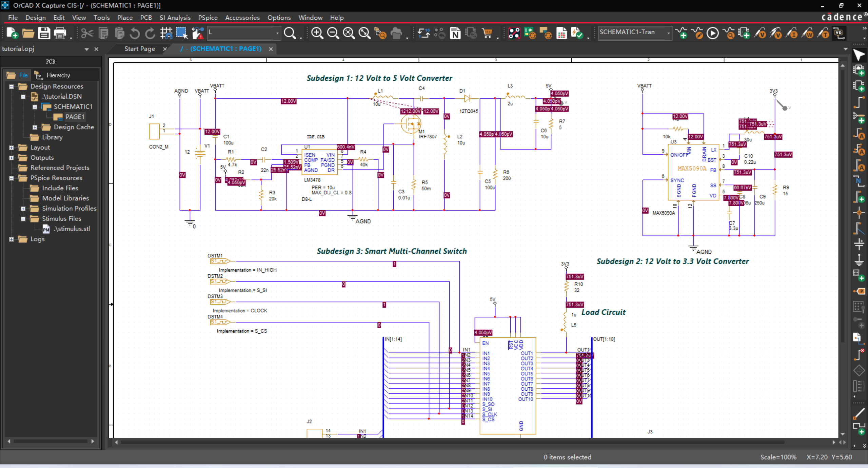Pick the Place Ground tool
Viewport: 868px width, 468px height.
860,259
